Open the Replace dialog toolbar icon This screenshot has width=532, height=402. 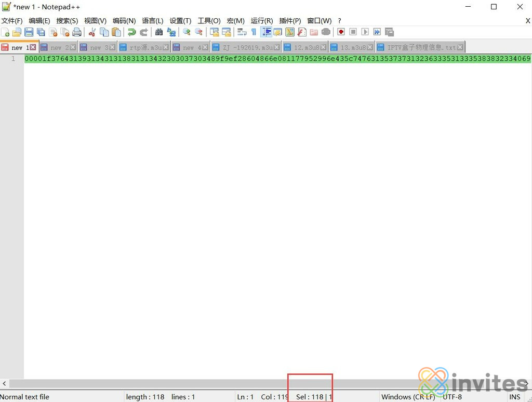click(x=171, y=32)
